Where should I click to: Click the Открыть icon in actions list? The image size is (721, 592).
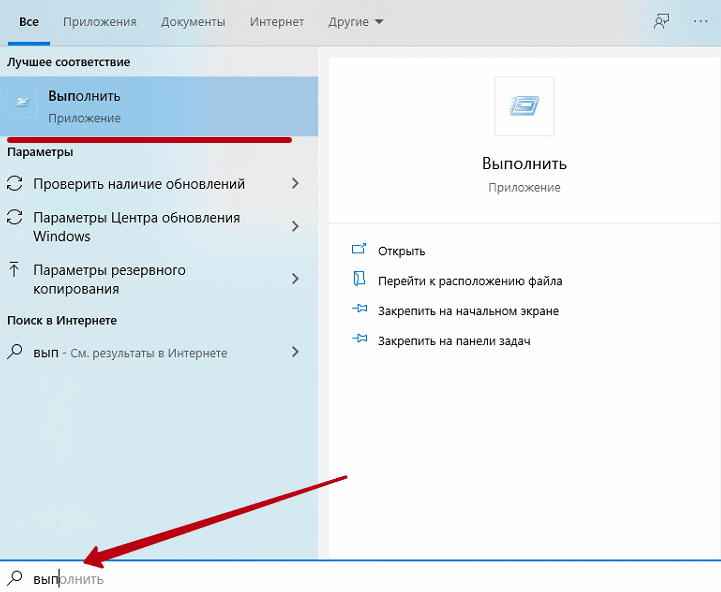pyautogui.click(x=360, y=250)
